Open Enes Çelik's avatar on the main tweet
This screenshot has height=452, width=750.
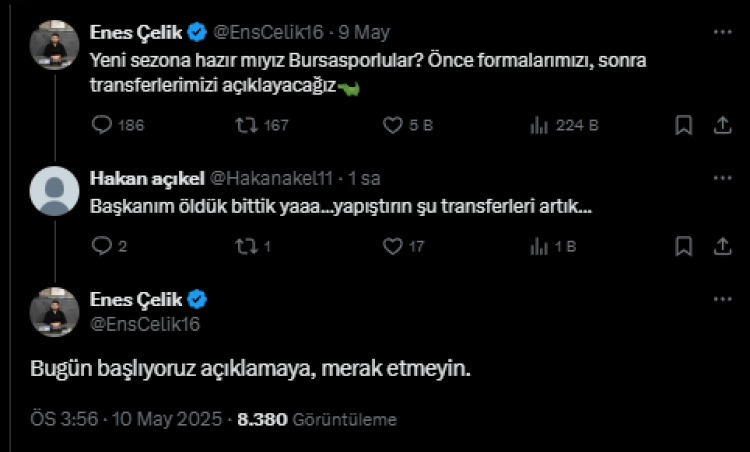(x=54, y=311)
